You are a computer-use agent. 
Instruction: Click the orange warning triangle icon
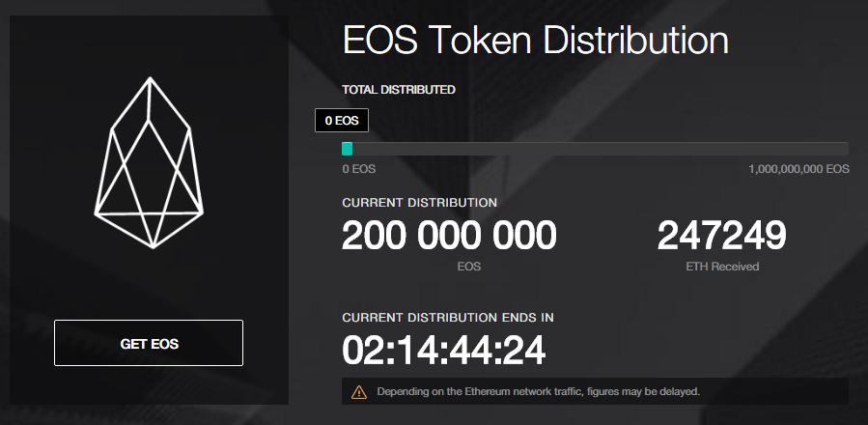click(x=359, y=392)
